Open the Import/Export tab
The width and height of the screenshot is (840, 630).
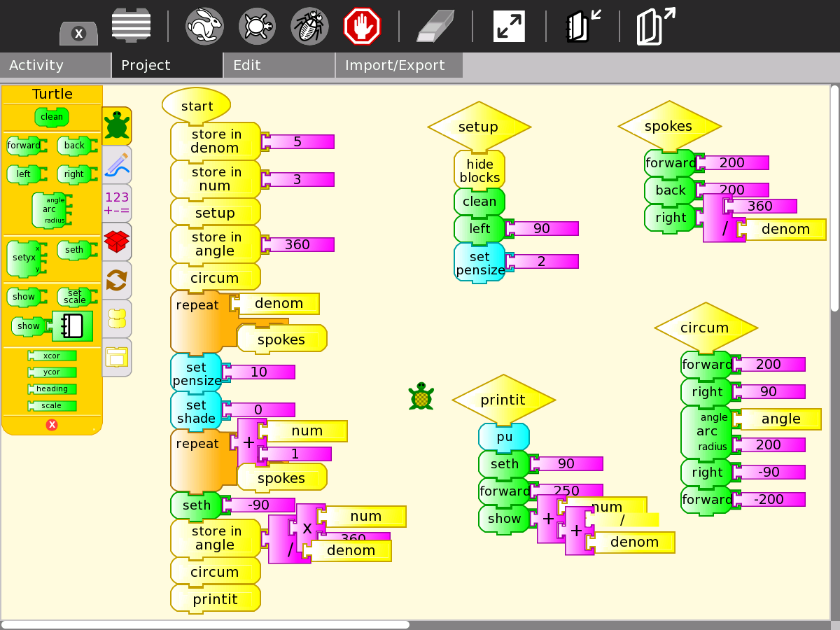pos(399,65)
